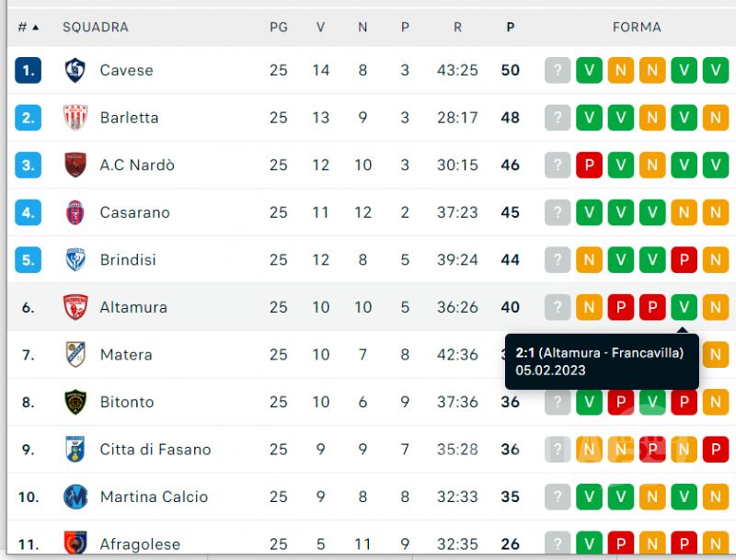Click the SQUADRA column header
Screen dimensions: 736x560
coord(96,28)
